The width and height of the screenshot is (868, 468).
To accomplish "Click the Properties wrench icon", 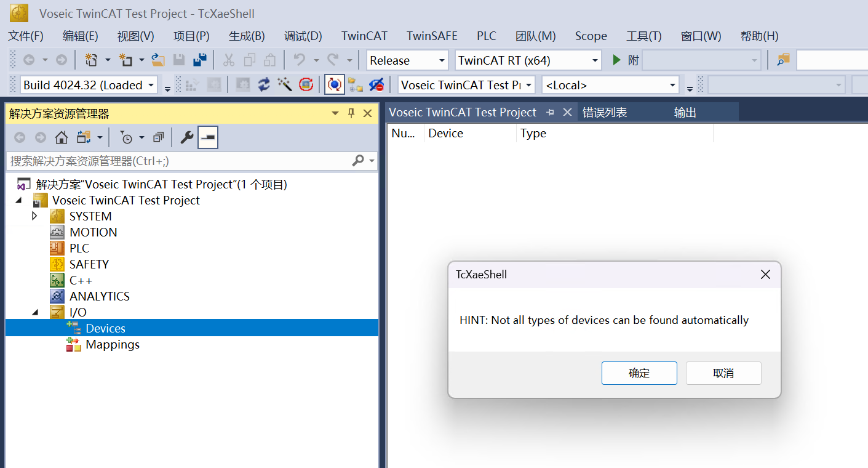I will click(187, 137).
